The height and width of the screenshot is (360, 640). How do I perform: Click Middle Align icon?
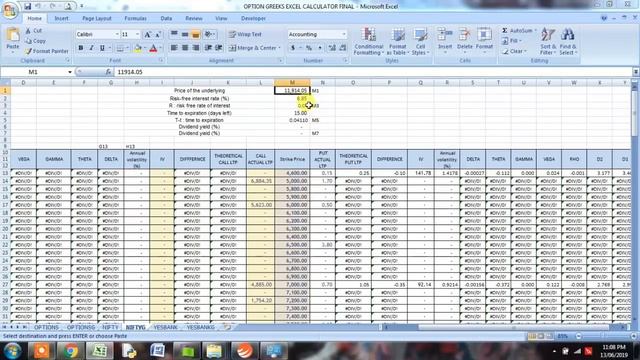tap(185, 34)
